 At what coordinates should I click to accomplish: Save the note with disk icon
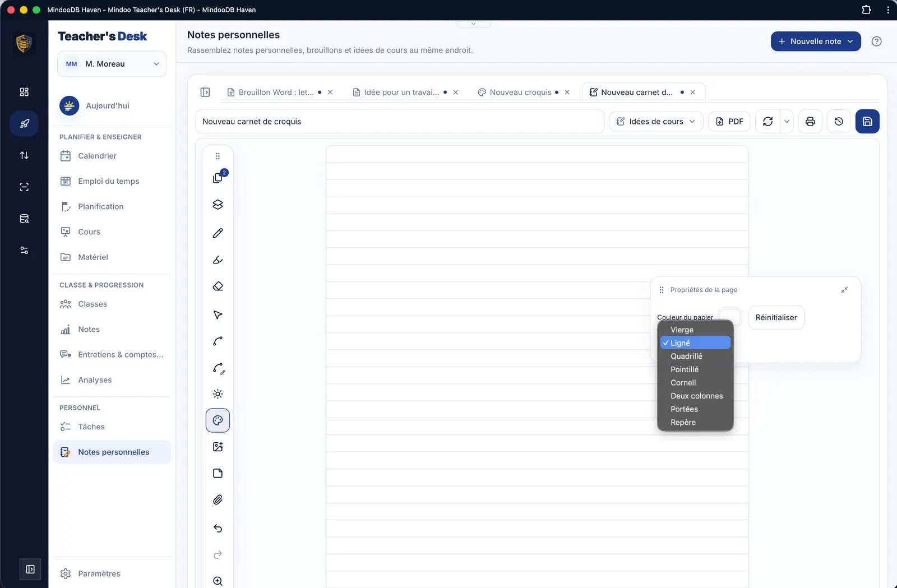point(867,122)
